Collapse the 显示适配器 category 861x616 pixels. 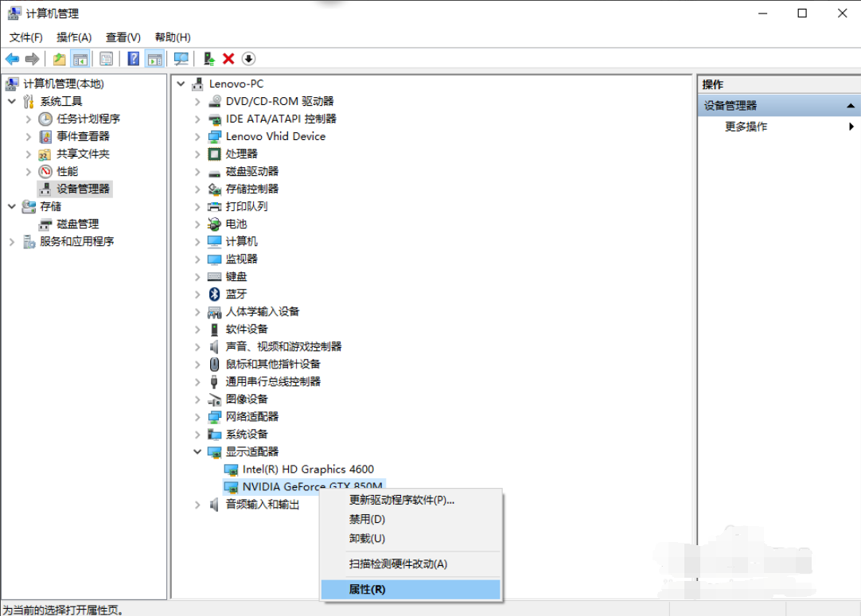coord(197,451)
